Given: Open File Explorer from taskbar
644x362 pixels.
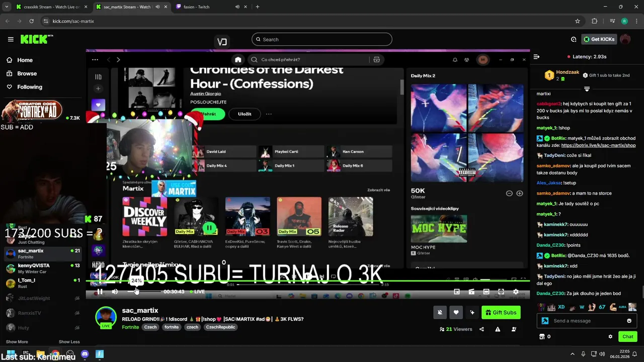Looking at the screenshot, I should click(41, 354).
